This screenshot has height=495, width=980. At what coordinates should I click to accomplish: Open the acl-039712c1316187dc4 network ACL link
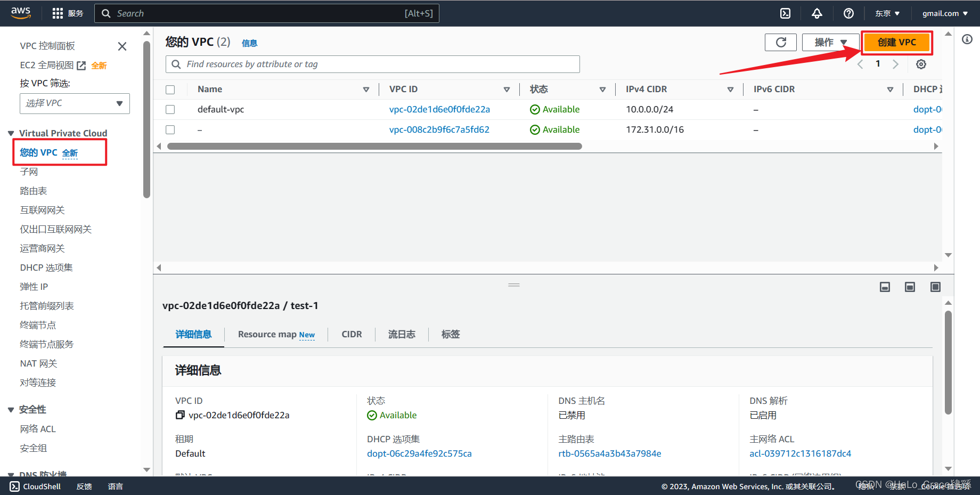tap(800, 453)
